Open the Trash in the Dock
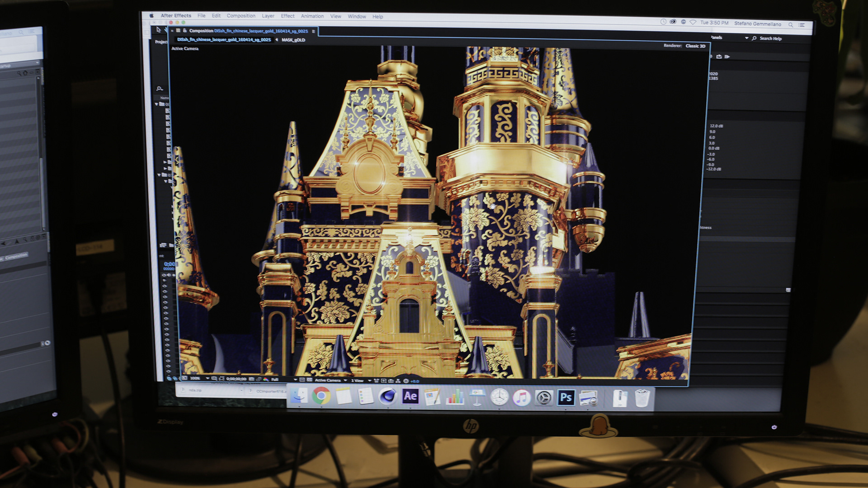Screen dimensions: 868x488 pos(642,399)
